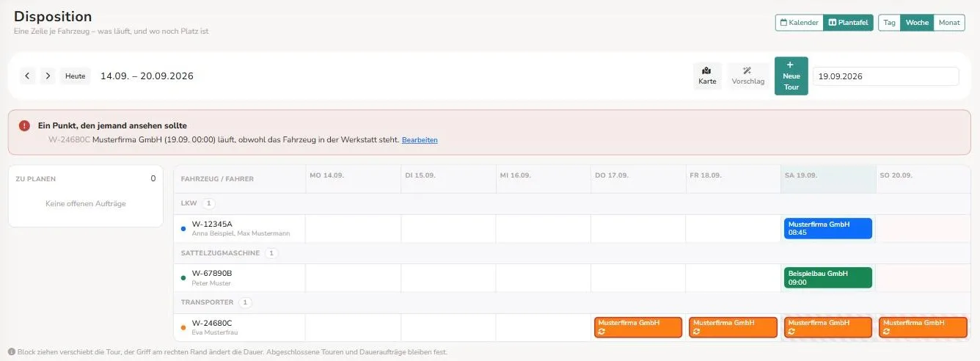Image resolution: width=980 pixels, height=361 pixels.
Task: Go to the previous week arrow
Action: pyautogui.click(x=28, y=76)
